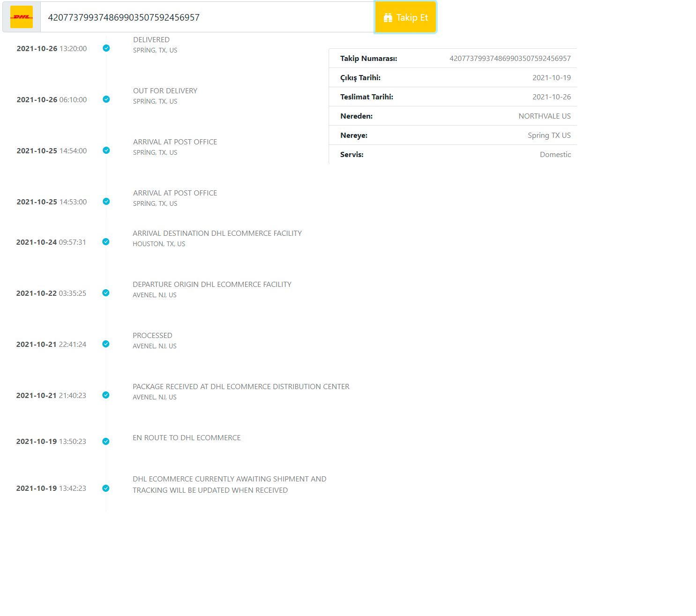Click HOUSTON, TX, US location text
The width and height of the screenshot is (696, 616).
(159, 244)
